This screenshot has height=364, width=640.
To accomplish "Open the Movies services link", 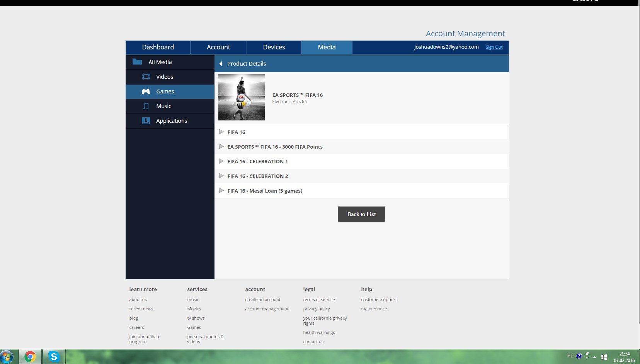I will pos(194,309).
